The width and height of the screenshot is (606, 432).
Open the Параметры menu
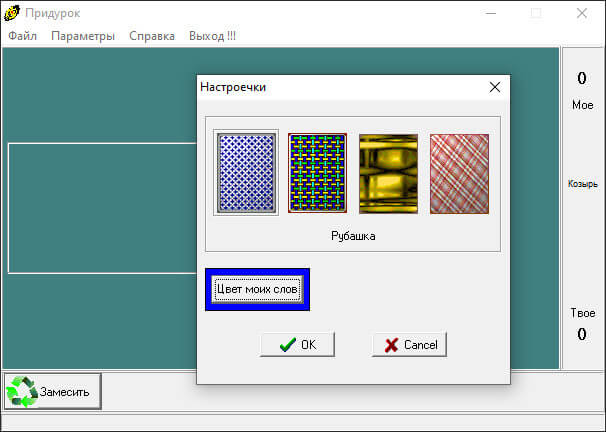coord(83,36)
